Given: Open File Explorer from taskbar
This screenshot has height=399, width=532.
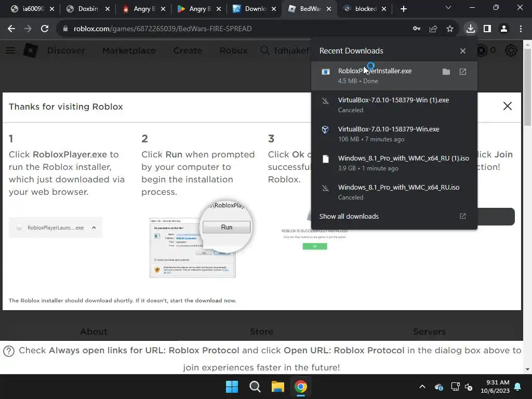Looking at the screenshot, I should tap(277, 387).
